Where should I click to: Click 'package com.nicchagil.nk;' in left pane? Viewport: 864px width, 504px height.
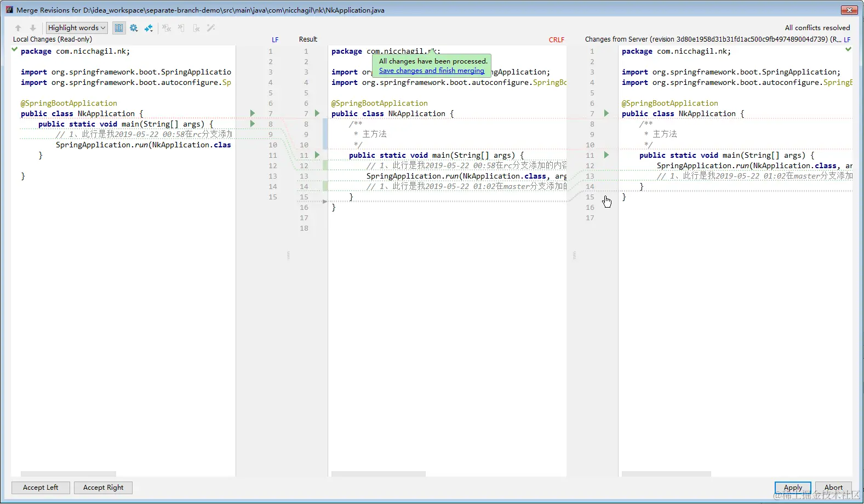(75, 51)
